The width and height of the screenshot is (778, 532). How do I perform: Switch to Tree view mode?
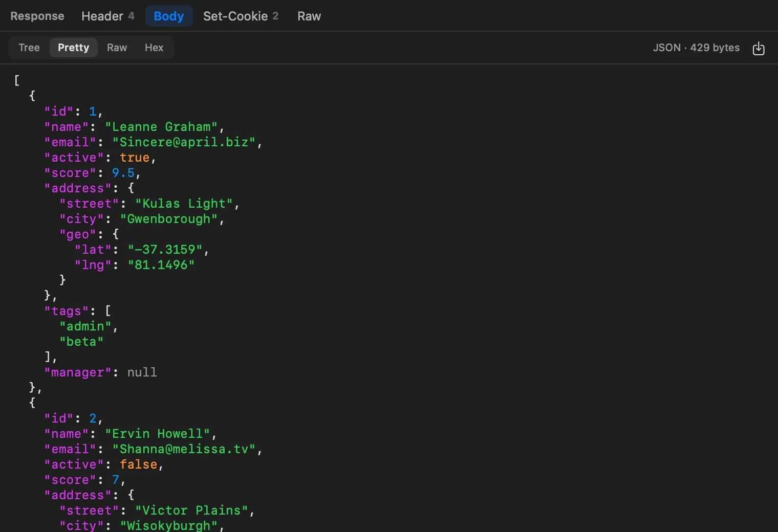29,48
